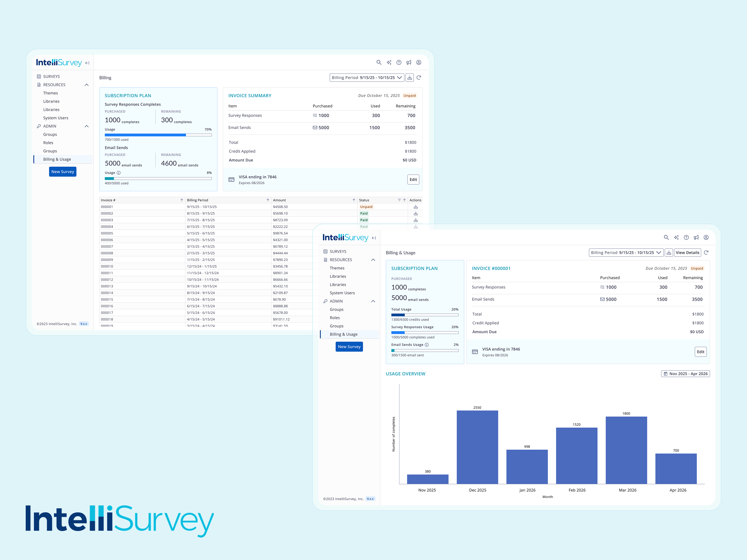The height and width of the screenshot is (560, 747).
Task: Click Feb 2026 bar labeled 1520
Action: (577, 456)
